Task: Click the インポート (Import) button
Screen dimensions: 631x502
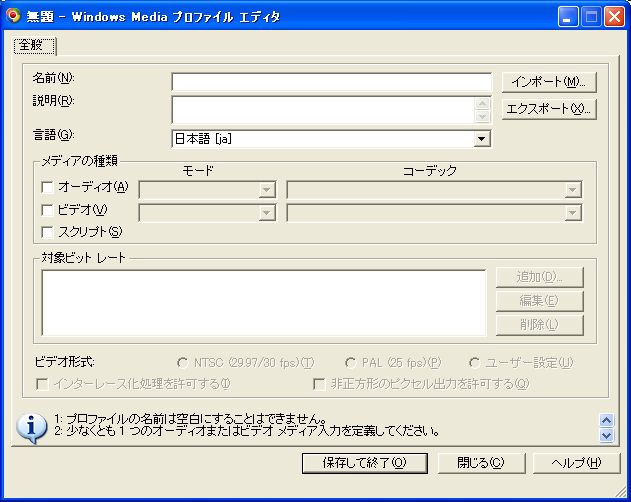Action: point(548,81)
